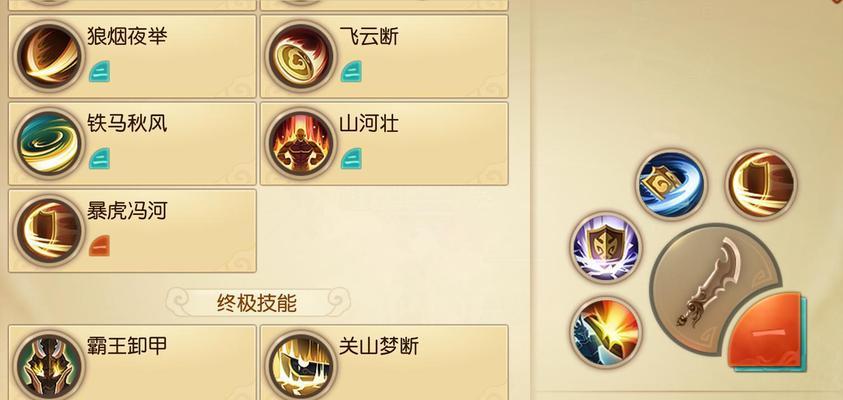843x400 pixels.
Task: Tap the golden slash skill slot on wheel
Action: 761,184
